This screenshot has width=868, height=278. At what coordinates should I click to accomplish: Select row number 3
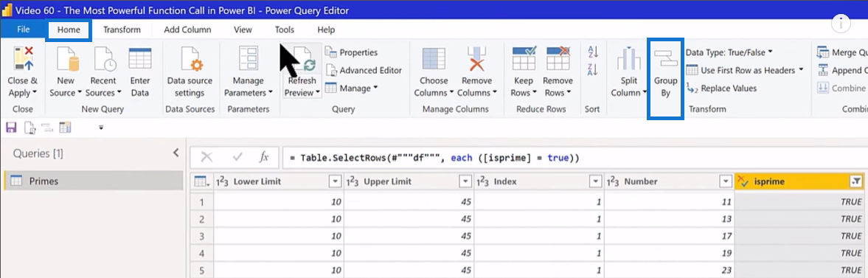(x=202, y=236)
